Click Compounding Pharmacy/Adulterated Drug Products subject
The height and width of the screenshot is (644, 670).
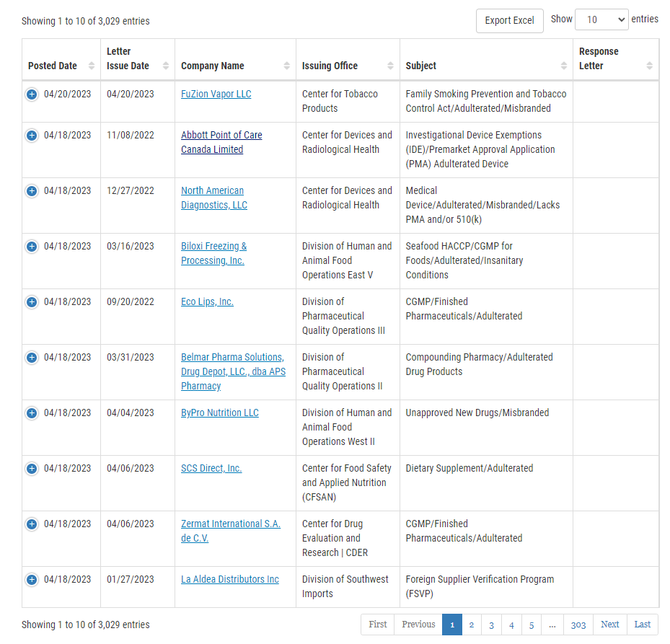point(479,364)
